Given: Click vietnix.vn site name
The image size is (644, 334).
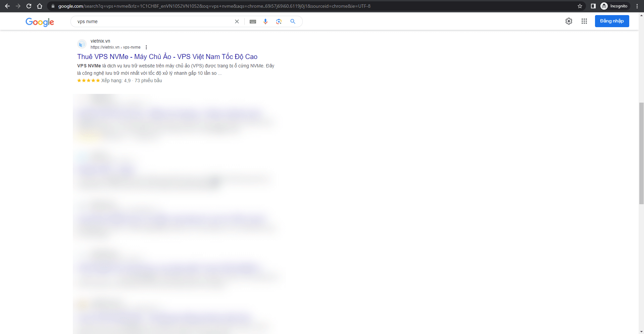Looking at the screenshot, I should 100,41.
